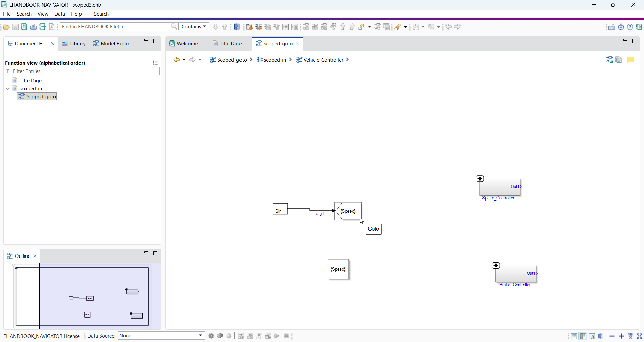
Task: Toggle the second layout view button in status bar
Action: click(x=583, y=336)
